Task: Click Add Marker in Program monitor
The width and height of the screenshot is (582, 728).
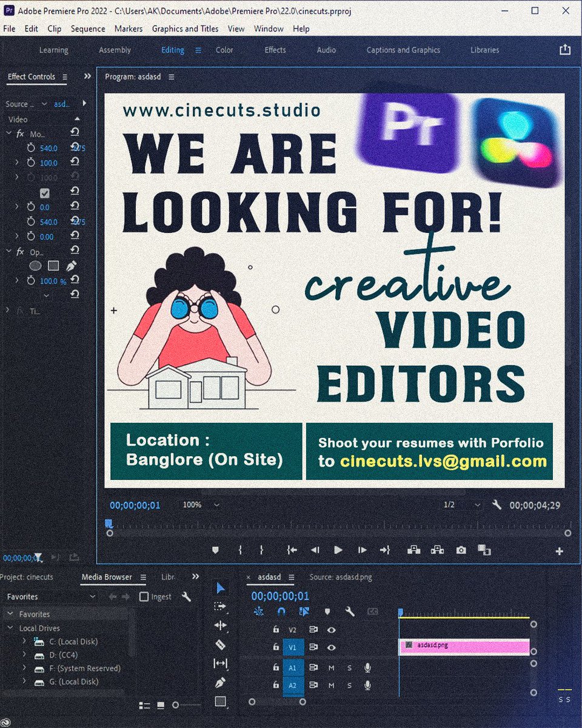Action: click(215, 550)
